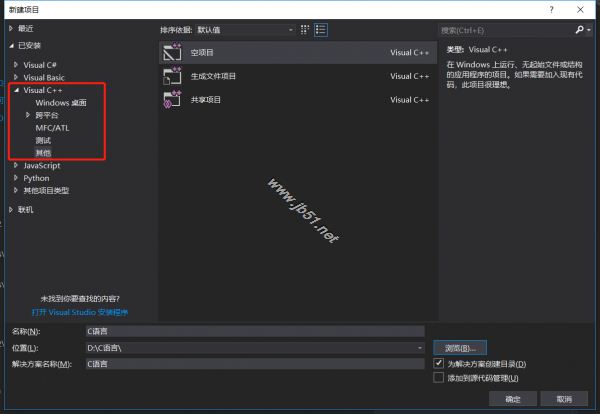Image resolution: width=600 pixels, height=414 pixels.
Task: Select JavaScript tree label
Action: point(42,165)
